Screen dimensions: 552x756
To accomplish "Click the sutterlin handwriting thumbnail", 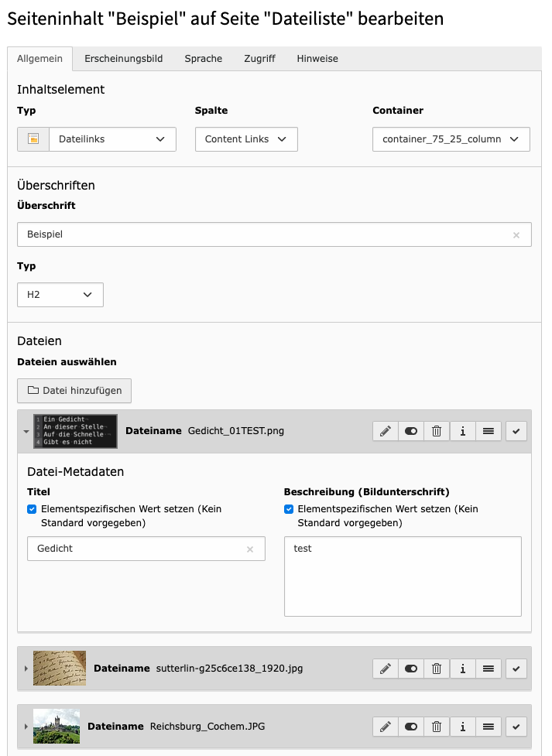I will click(60, 669).
